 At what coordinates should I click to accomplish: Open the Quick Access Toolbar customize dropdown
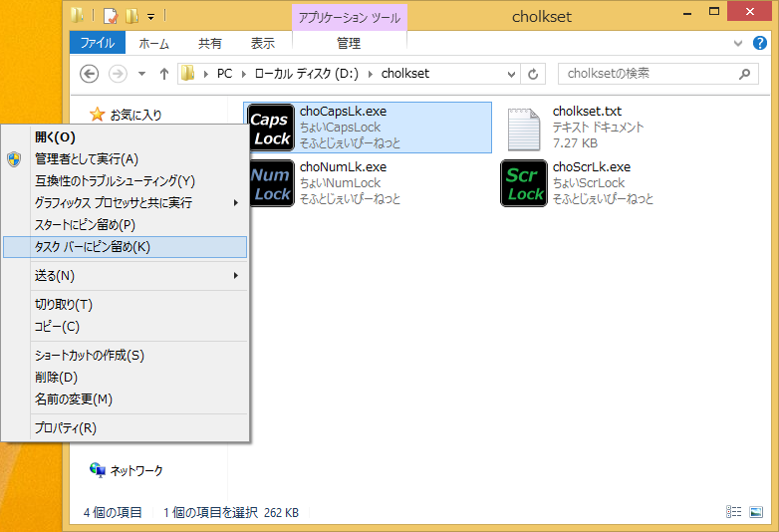tap(151, 17)
